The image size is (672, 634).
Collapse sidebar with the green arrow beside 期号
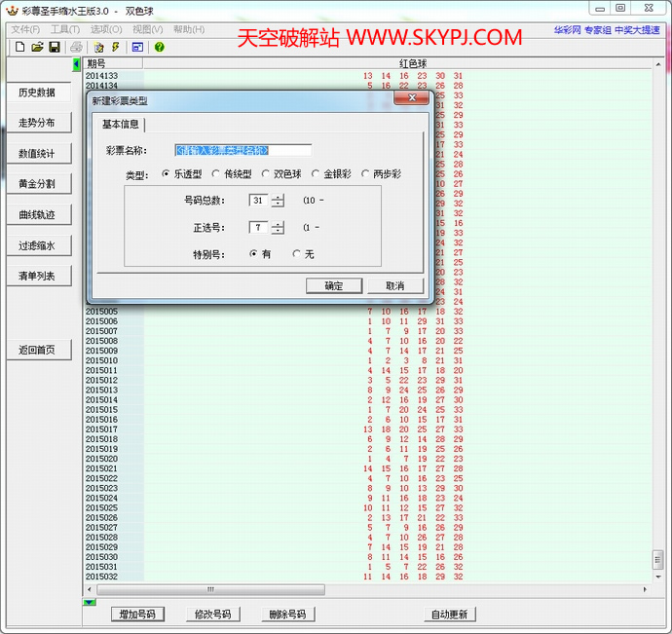(77, 64)
